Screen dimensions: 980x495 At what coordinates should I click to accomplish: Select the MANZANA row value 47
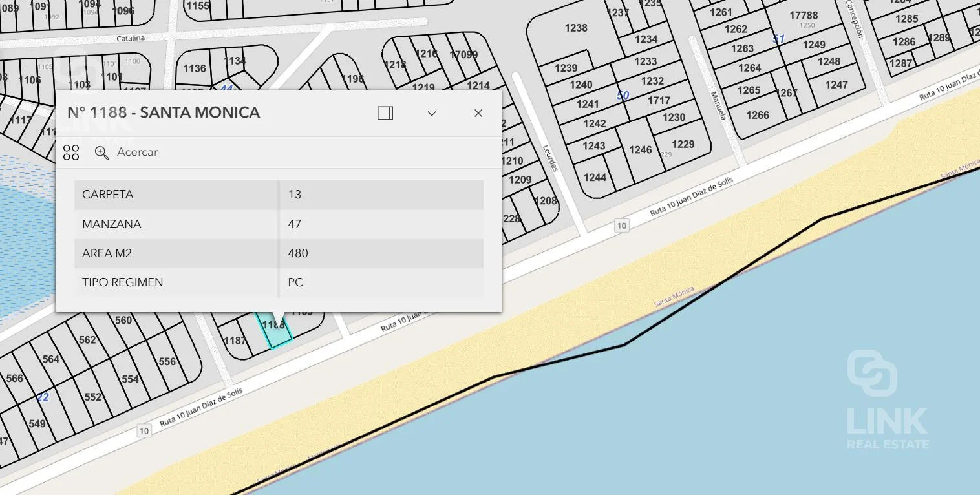(x=295, y=224)
